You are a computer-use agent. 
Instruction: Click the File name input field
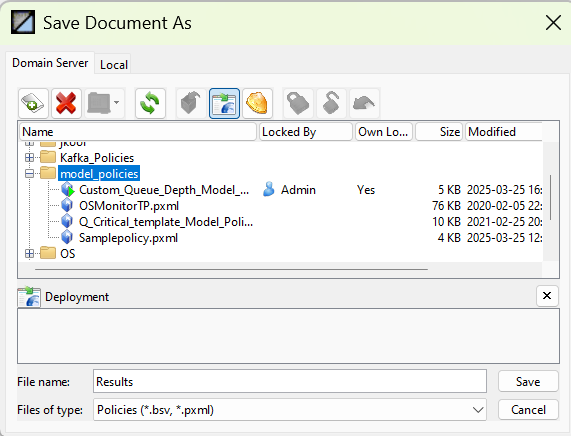pos(290,381)
